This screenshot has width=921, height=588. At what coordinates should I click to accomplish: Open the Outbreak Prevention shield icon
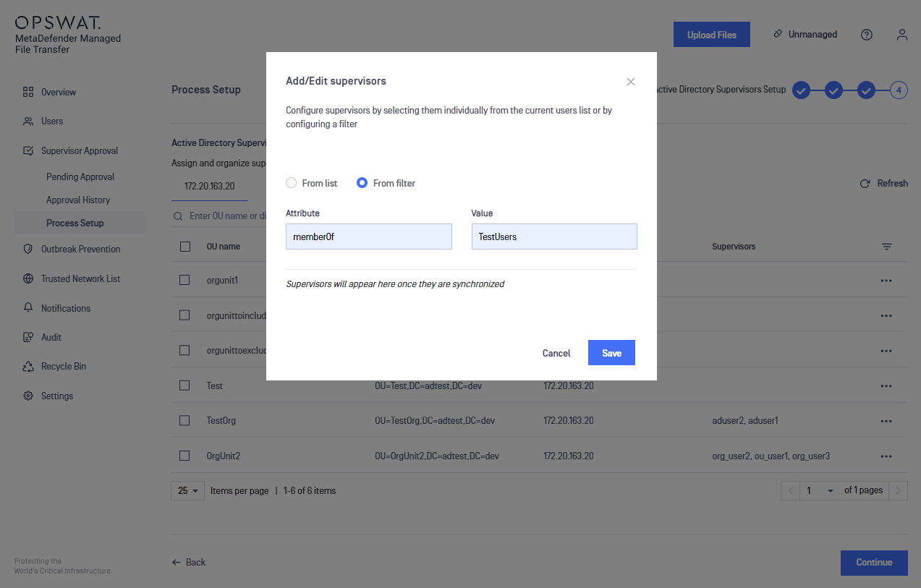click(28, 249)
